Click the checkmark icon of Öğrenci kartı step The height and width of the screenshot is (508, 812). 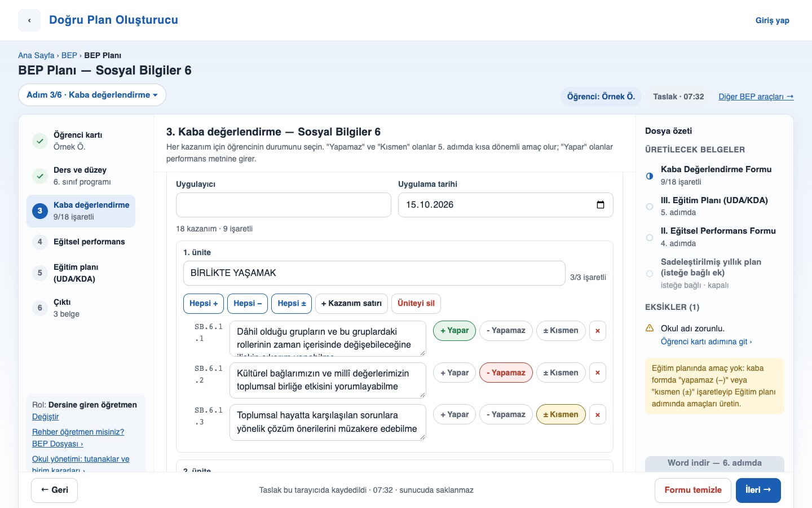[x=39, y=141]
